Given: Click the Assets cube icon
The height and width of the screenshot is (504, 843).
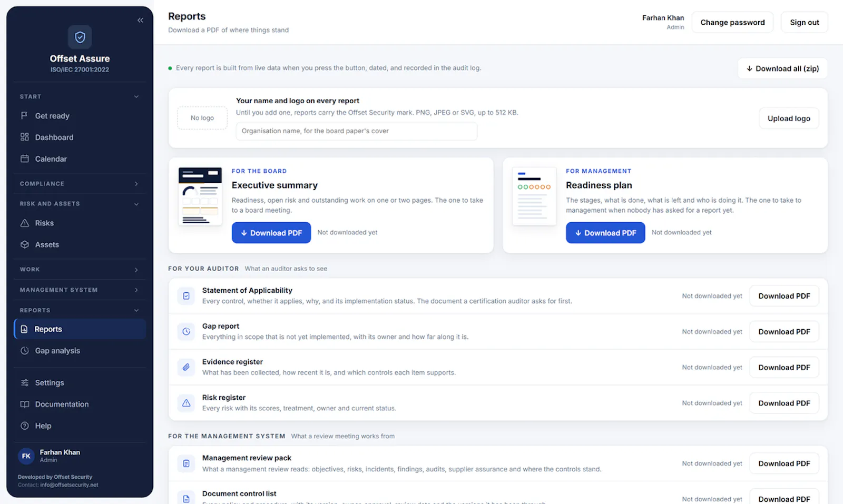Looking at the screenshot, I should [24, 244].
